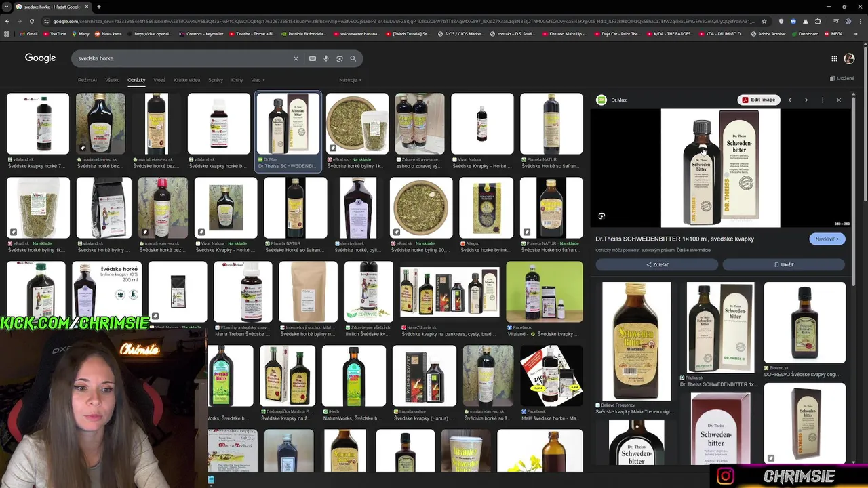This screenshot has width=868, height=488.
Task: Close the image preview panel
Action: click(x=839, y=100)
